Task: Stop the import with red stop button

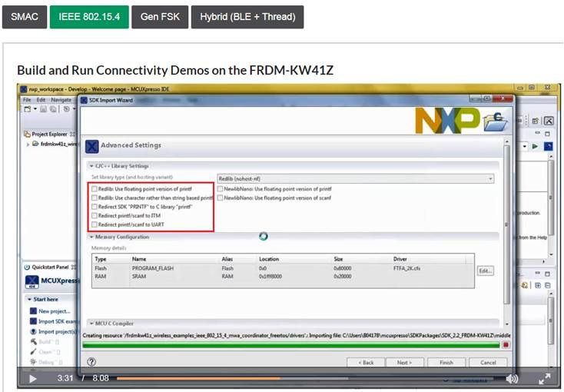Action: 506,345
